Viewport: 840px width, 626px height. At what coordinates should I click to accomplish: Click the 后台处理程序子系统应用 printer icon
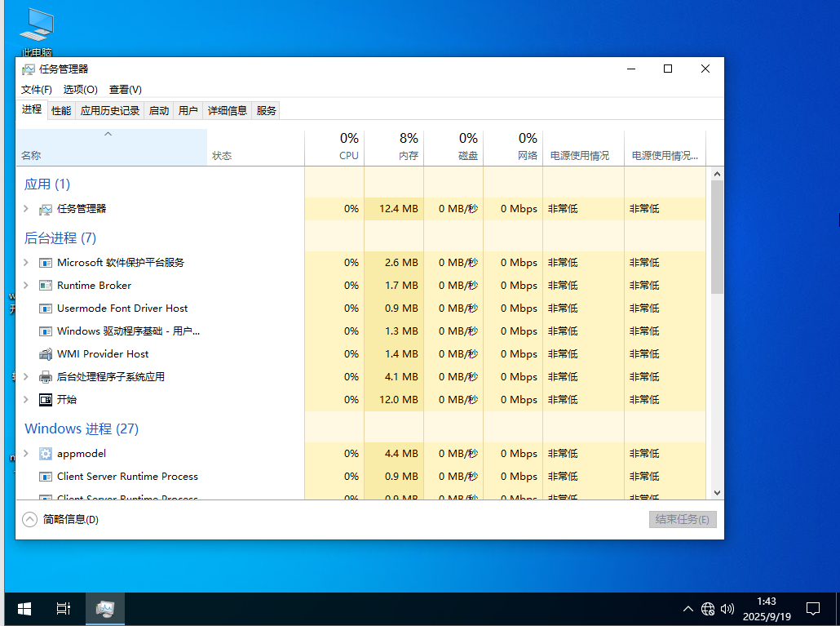pos(46,377)
